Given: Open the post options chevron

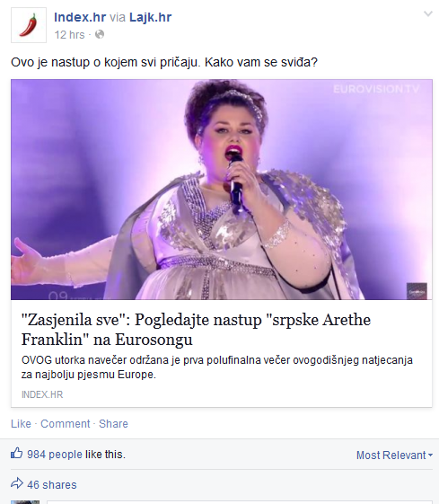Looking at the screenshot, I should (x=427, y=13).
